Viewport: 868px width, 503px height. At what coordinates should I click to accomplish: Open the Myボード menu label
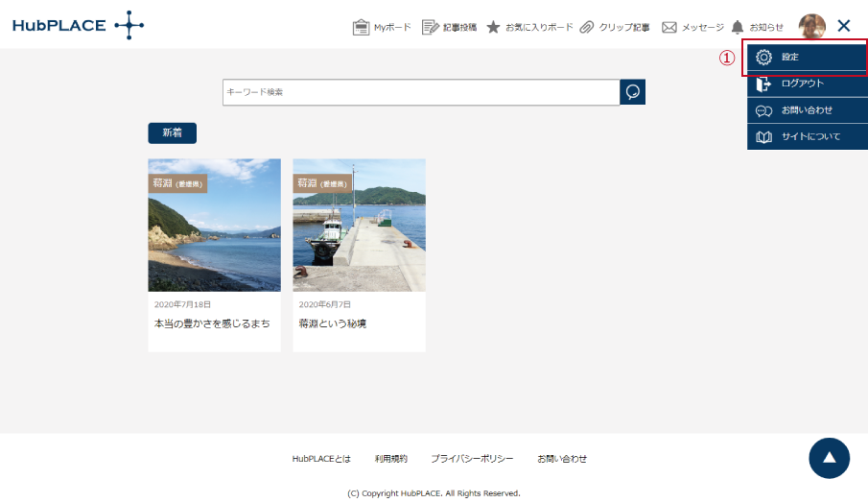point(392,27)
